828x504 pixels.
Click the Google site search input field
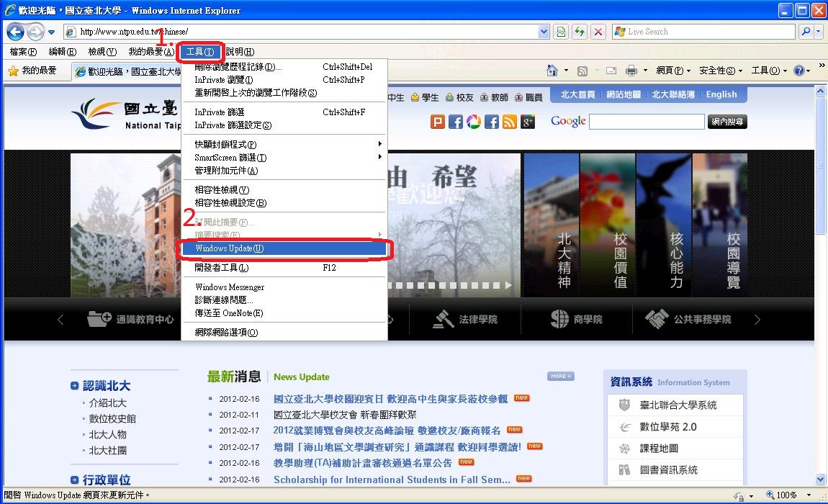coord(647,122)
